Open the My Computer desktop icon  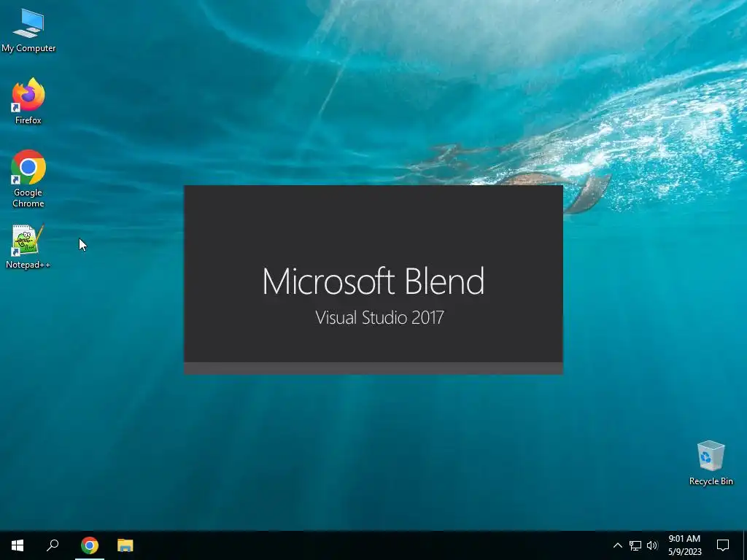click(28, 31)
